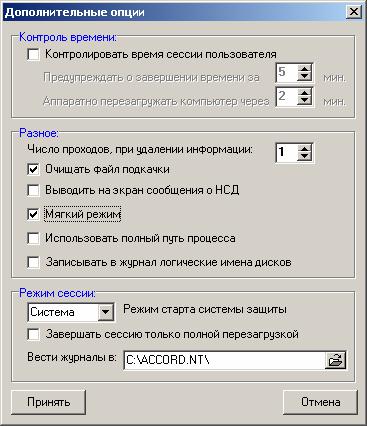Decrease the deletion passes count spinner
Viewport: 367px width, 426px height.
tap(304, 156)
